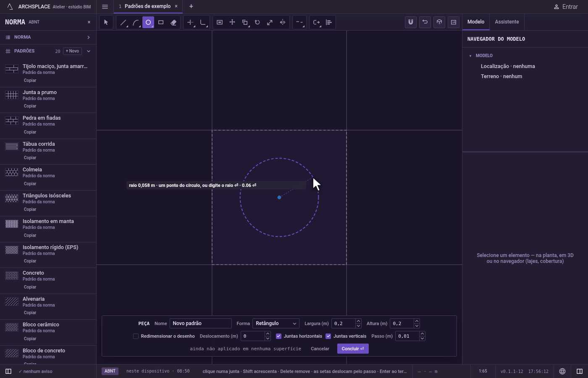This screenshot has height=378, width=588.
Task: Activate the rotate tool
Action: [x=257, y=22]
